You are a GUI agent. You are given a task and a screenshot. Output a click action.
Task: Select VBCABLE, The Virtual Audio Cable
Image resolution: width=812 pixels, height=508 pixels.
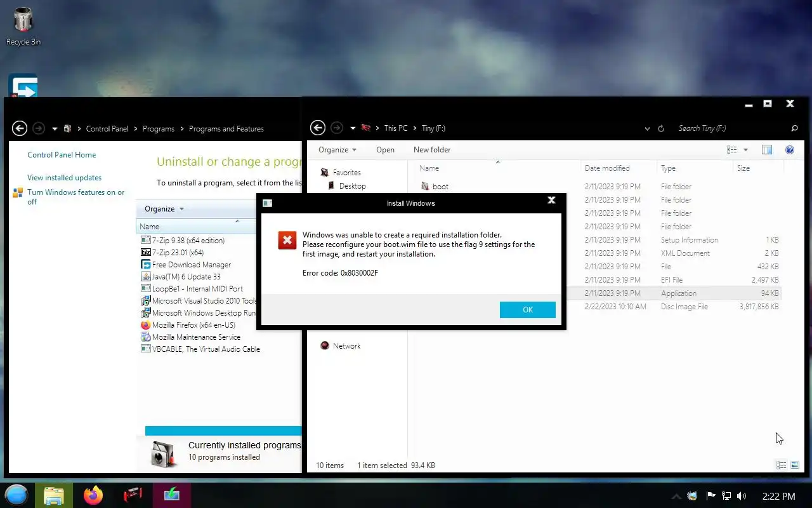(206, 349)
